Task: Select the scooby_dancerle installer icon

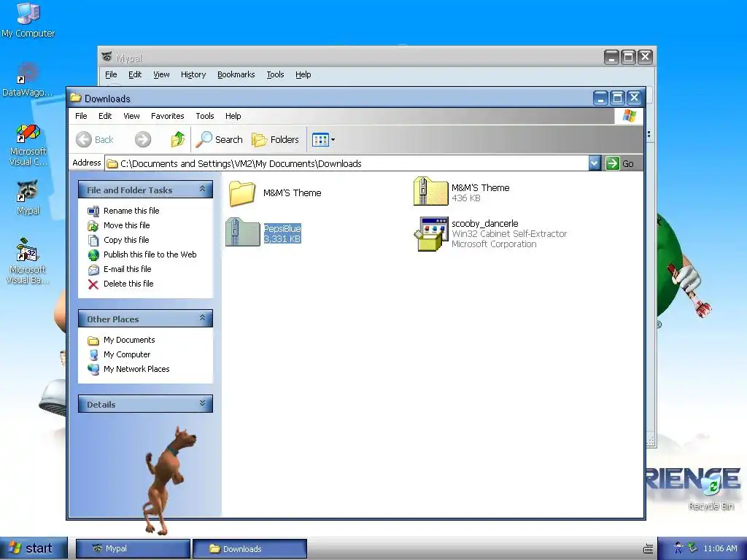Action: [x=430, y=233]
